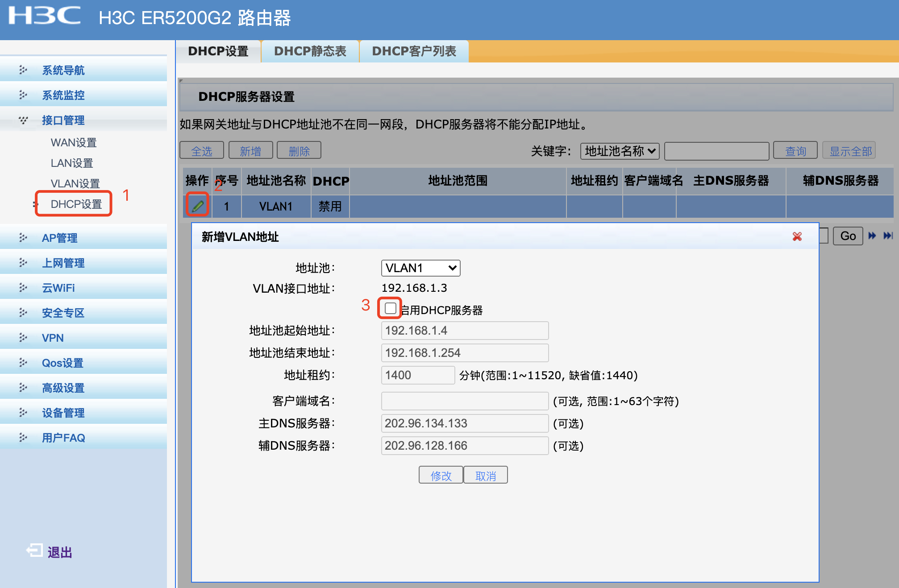Click the icon beside VPN in sidebar
This screenshot has width=899, height=588.
23,338
